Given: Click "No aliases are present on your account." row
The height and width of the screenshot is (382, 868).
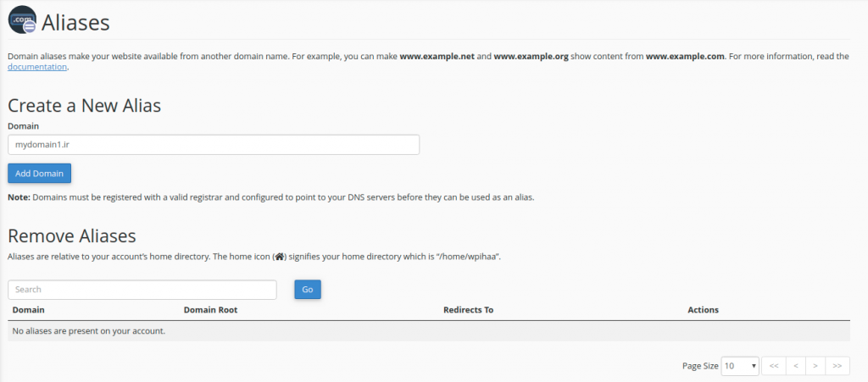Looking at the screenshot, I should (429, 331).
